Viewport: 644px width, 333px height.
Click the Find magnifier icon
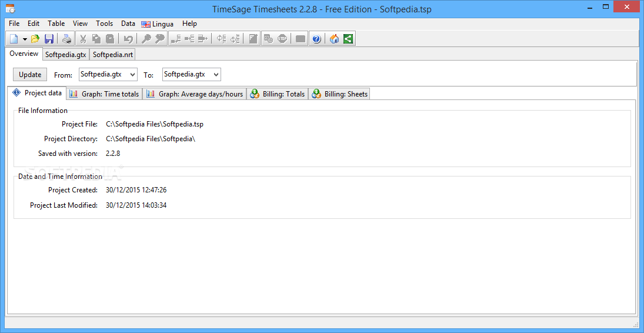tap(146, 39)
